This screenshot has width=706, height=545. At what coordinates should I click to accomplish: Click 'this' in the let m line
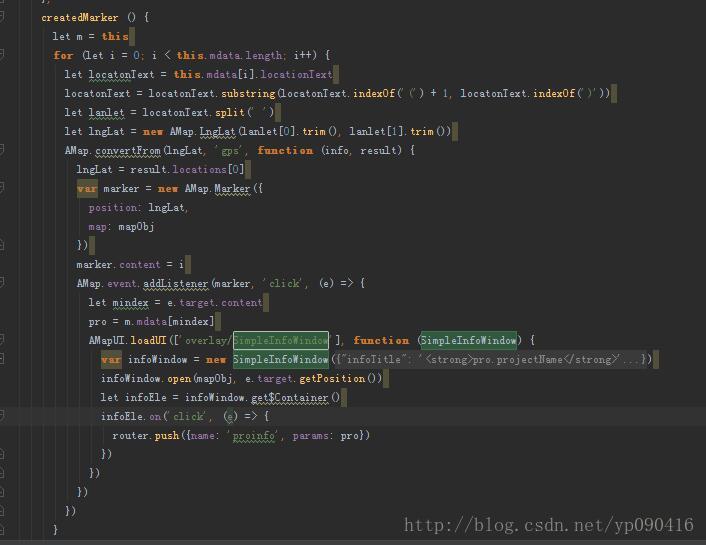click(115, 36)
